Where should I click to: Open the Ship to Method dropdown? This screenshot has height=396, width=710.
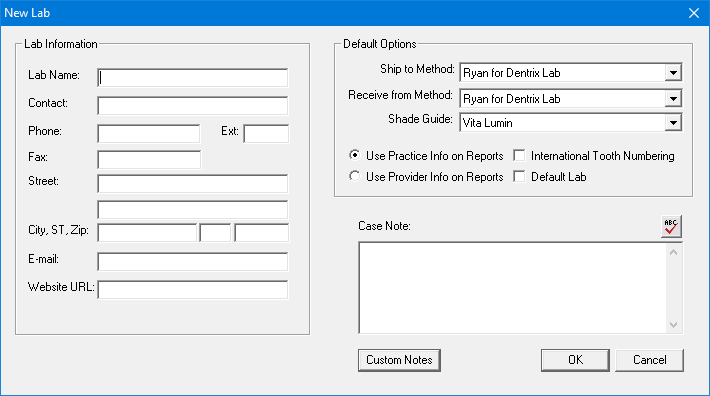click(673, 73)
